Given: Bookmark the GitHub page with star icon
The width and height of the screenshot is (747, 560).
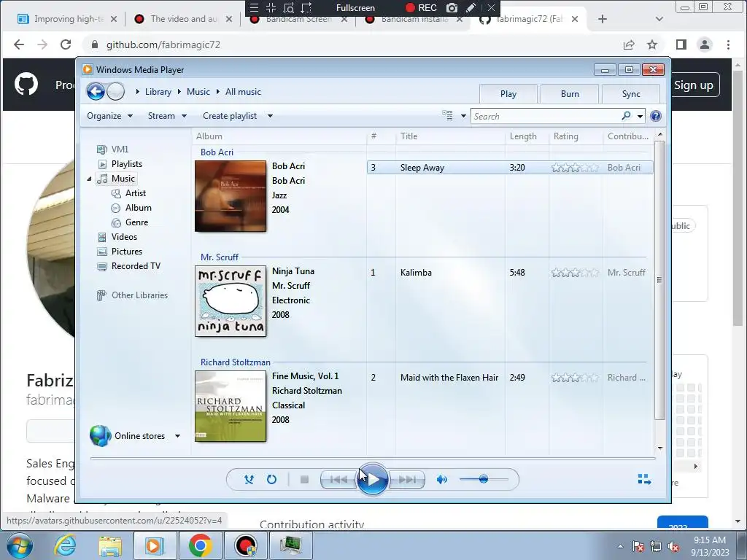Looking at the screenshot, I should coord(652,44).
